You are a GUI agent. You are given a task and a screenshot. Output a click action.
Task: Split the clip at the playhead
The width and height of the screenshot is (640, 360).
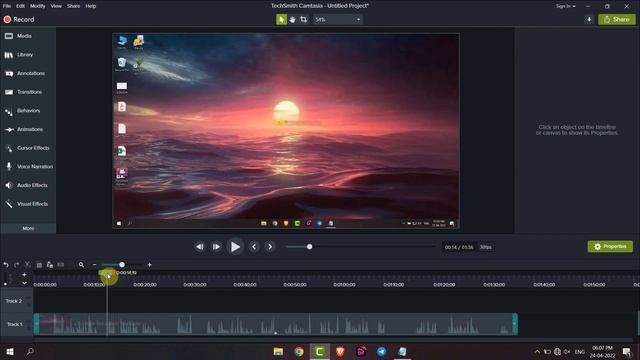pyautogui.click(x=60, y=265)
